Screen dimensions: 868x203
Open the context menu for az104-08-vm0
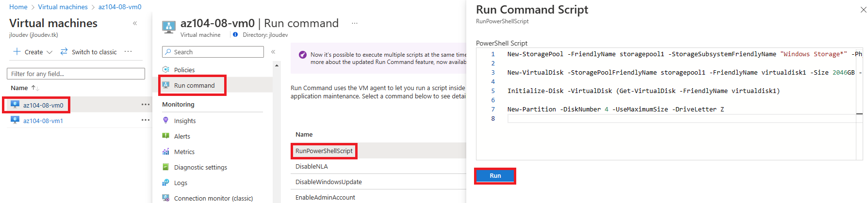146,105
